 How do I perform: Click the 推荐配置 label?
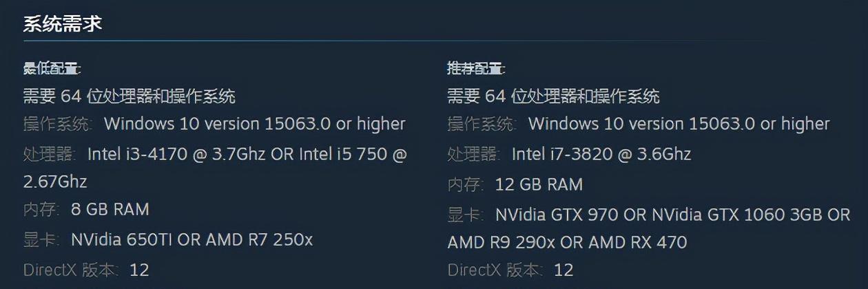[x=476, y=68]
